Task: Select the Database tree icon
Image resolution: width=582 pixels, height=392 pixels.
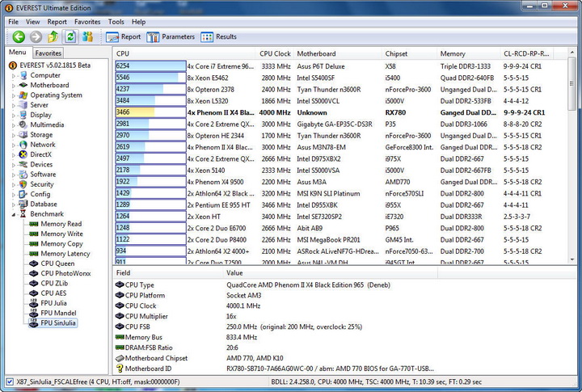Action: pos(23,204)
